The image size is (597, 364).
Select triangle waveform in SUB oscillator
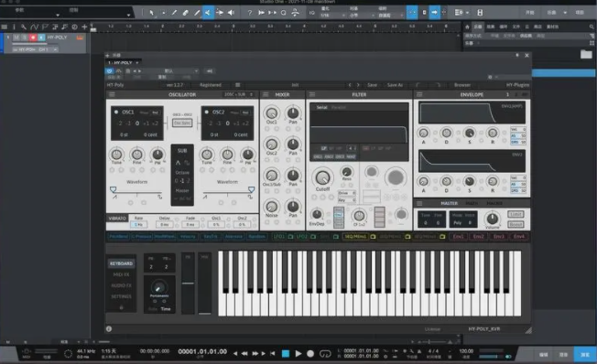(x=178, y=163)
